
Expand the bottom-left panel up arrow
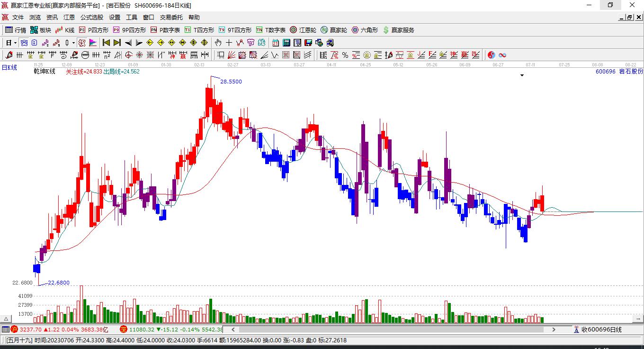coord(7,319)
